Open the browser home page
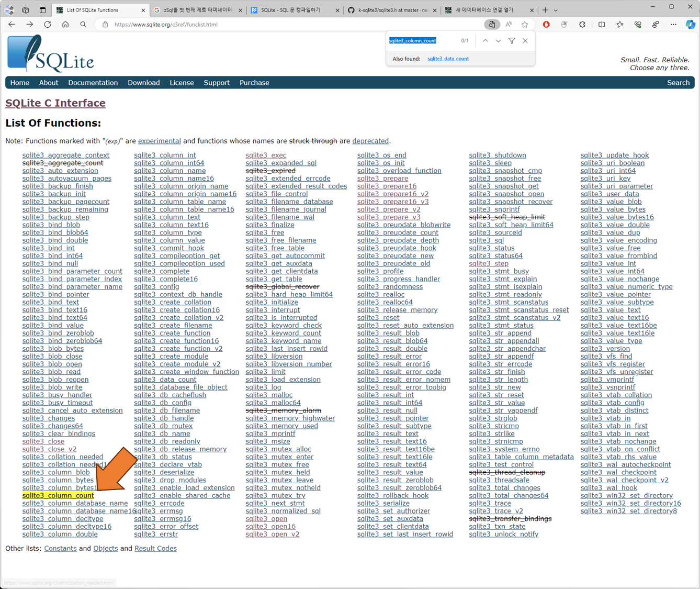This screenshot has height=589, width=700. (x=65, y=25)
